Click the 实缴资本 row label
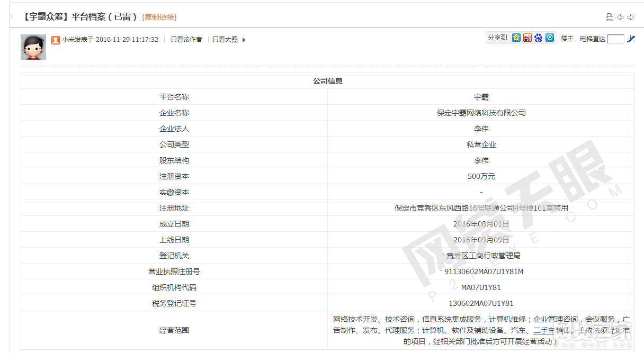This screenshot has height=353, width=644. [174, 192]
